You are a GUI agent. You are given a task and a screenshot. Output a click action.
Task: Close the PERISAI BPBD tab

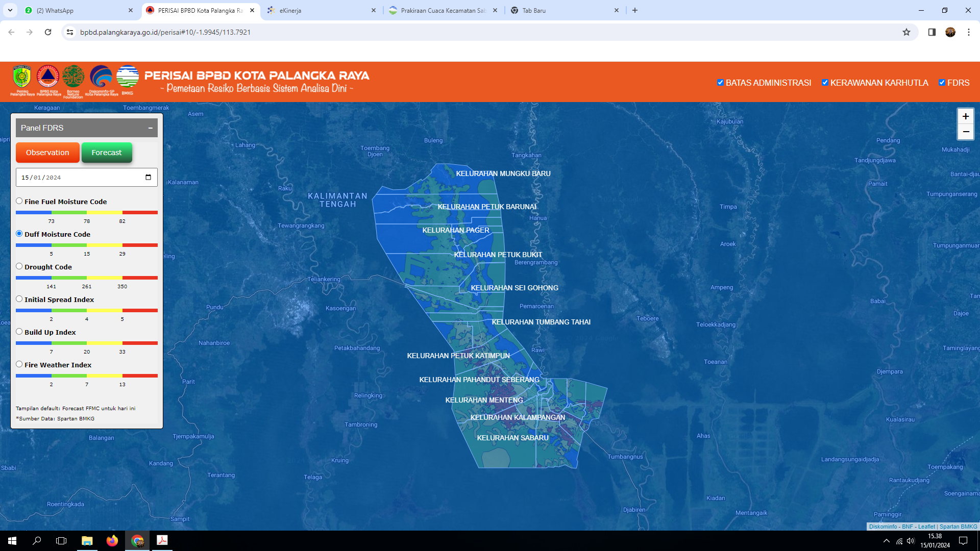tap(252, 10)
